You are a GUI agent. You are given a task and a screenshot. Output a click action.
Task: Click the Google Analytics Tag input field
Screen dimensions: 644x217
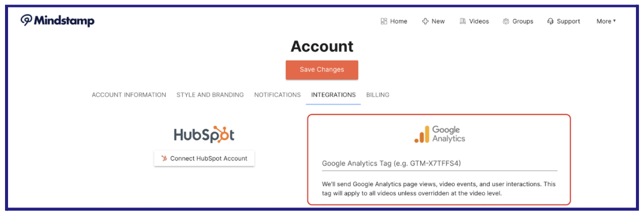pyautogui.click(x=439, y=164)
